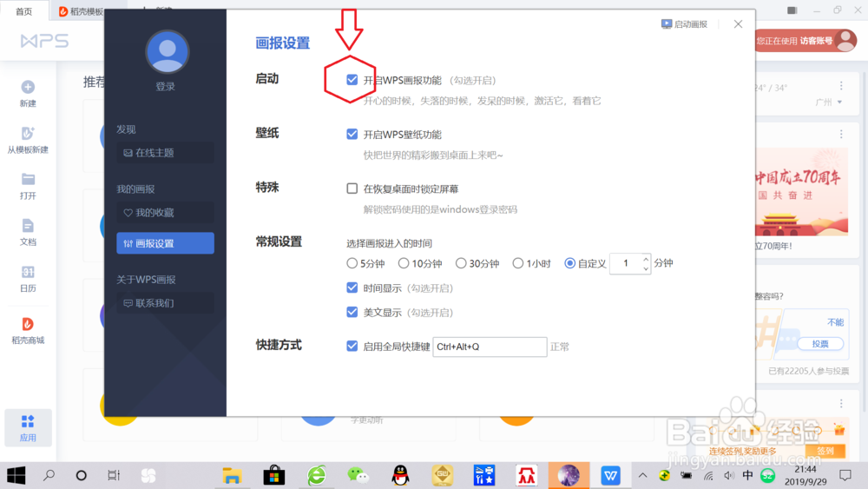
Task: Open Microsoft Store from taskbar
Action: click(274, 475)
